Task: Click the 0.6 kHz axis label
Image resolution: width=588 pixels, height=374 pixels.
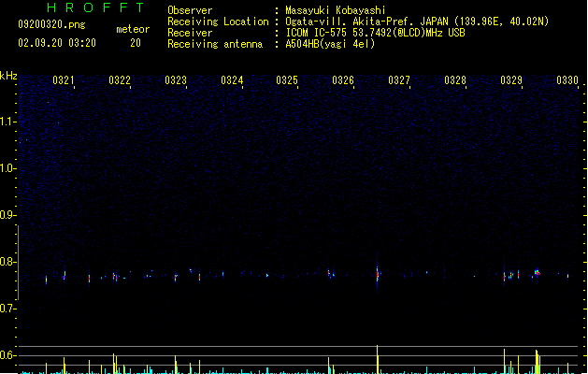Action: (7, 355)
